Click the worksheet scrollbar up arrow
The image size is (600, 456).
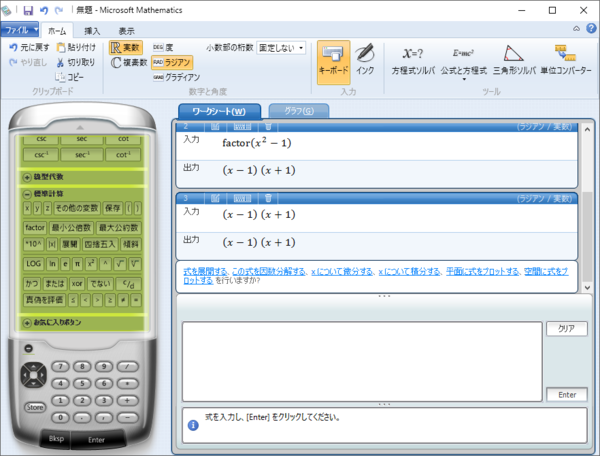tap(587, 130)
